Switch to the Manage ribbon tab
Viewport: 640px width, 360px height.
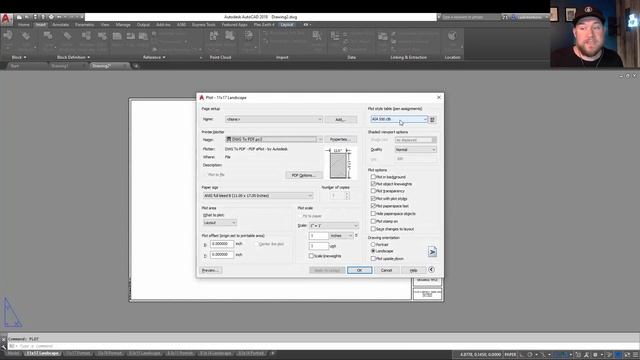point(123,25)
